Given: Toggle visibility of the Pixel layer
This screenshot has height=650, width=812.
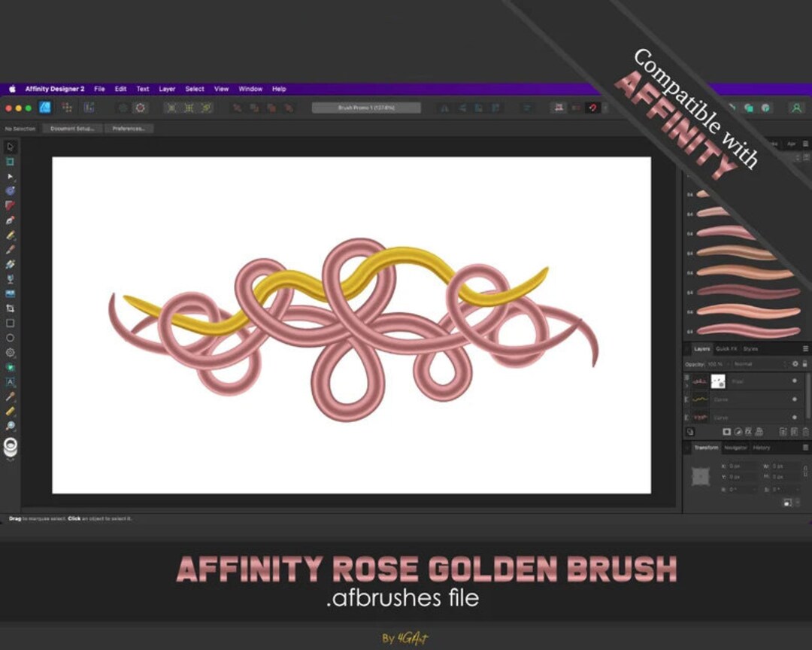Looking at the screenshot, I should click(x=795, y=381).
